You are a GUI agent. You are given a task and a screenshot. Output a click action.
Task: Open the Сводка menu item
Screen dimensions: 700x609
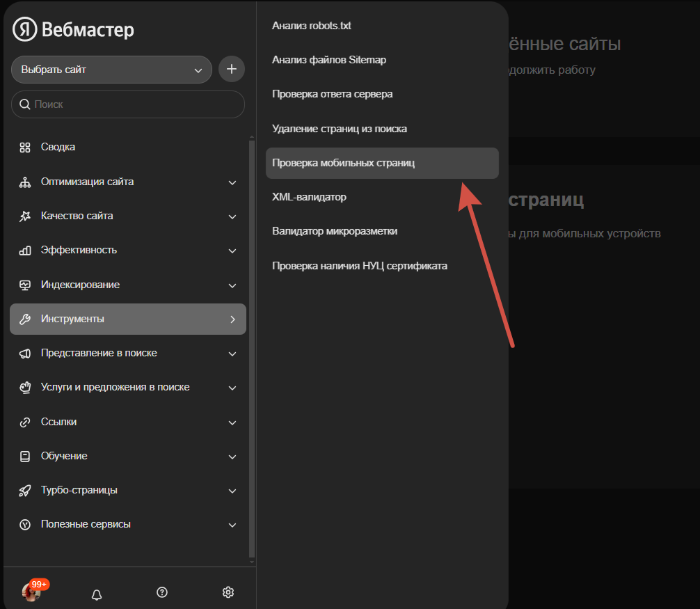[x=127, y=148]
